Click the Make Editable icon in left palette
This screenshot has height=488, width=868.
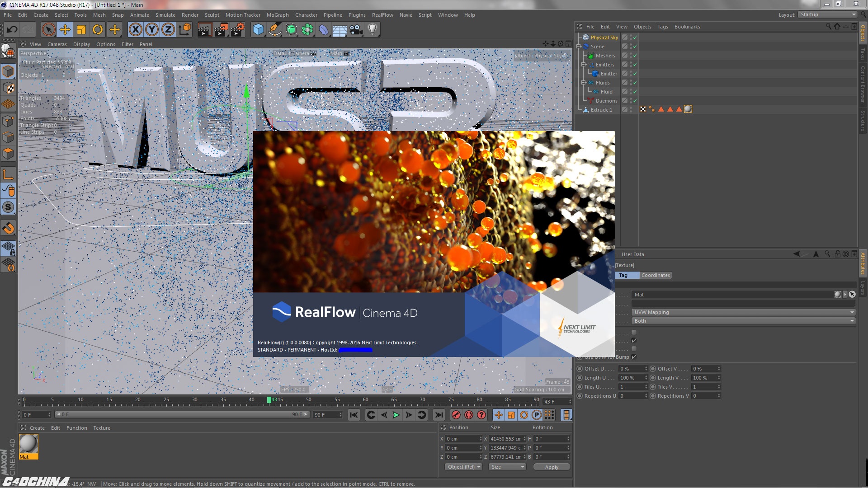(x=8, y=51)
